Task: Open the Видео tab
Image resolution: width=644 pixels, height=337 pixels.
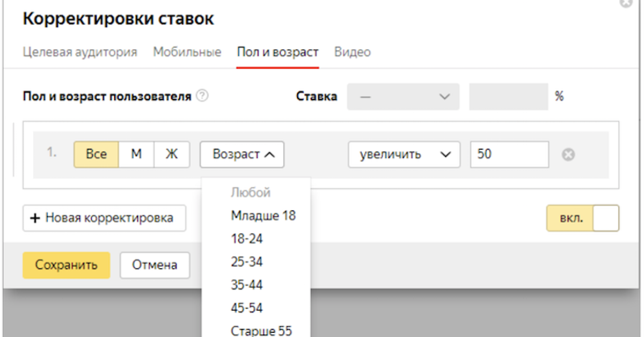Action: tap(352, 52)
